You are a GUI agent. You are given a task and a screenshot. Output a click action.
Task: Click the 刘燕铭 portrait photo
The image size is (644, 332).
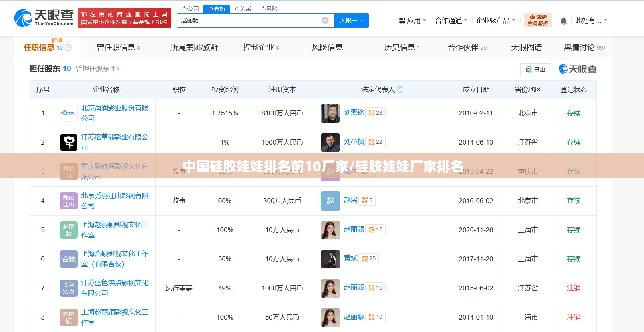click(x=330, y=113)
